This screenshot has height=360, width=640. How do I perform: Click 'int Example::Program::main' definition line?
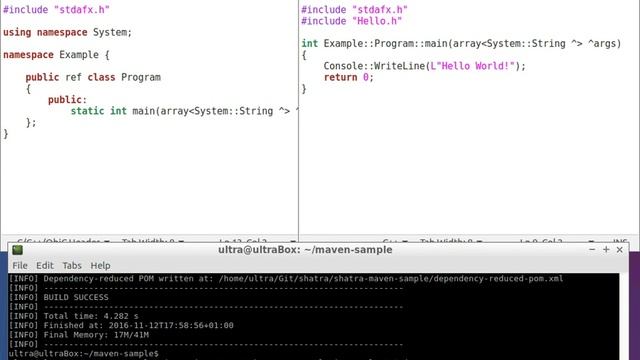tap(461, 44)
